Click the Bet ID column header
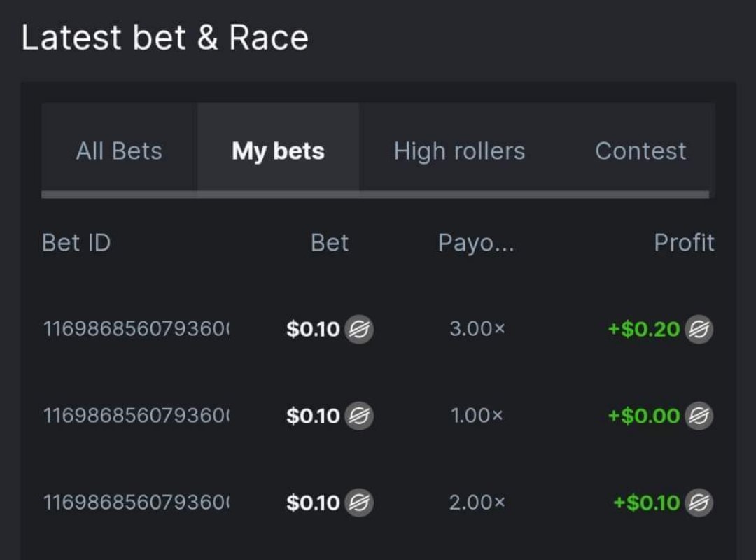This screenshot has width=756, height=560. click(x=76, y=243)
